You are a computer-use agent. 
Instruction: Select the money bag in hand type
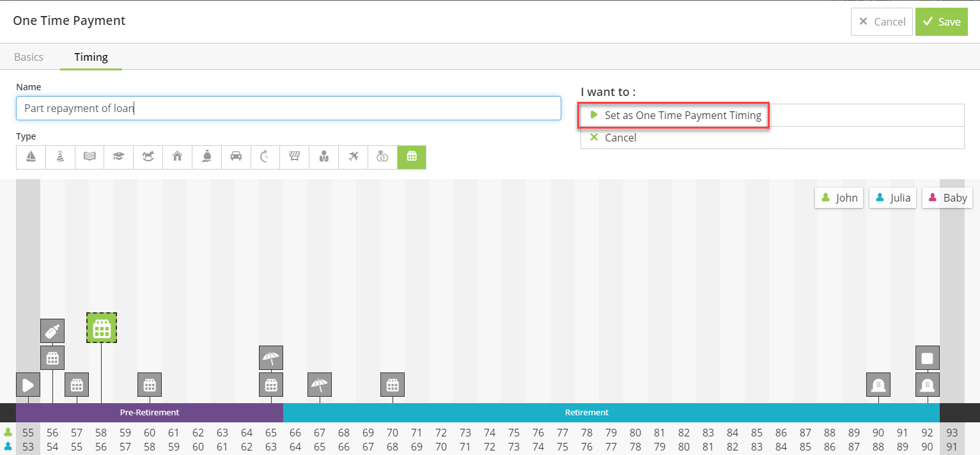[x=207, y=157]
